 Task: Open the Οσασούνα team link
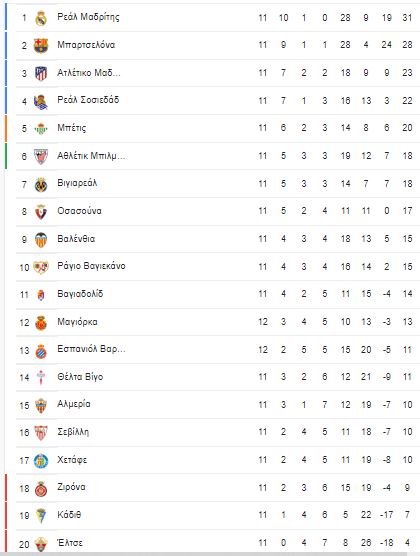click(79, 211)
